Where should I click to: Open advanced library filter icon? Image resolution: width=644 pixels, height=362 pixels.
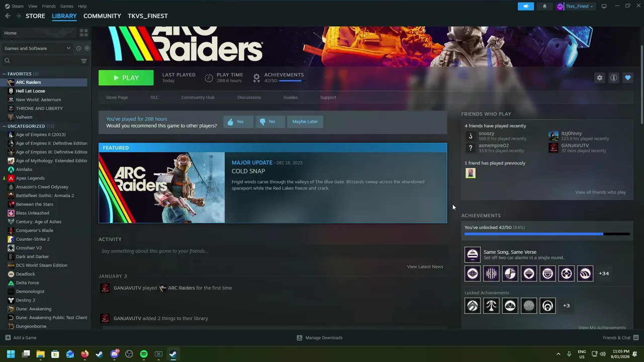click(x=84, y=61)
